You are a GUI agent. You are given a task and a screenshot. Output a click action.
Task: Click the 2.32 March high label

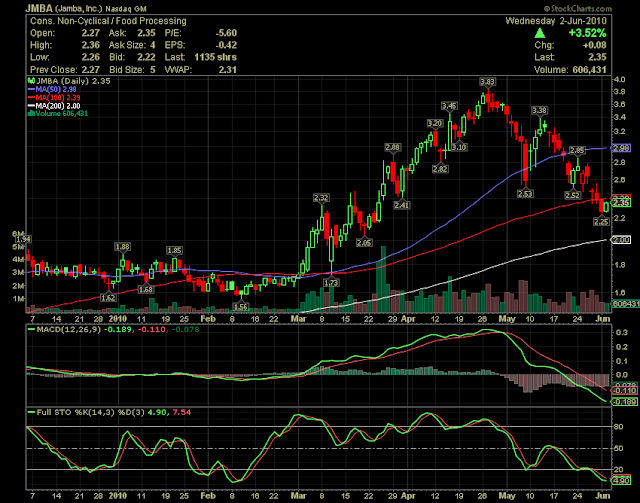tap(321, 198)
